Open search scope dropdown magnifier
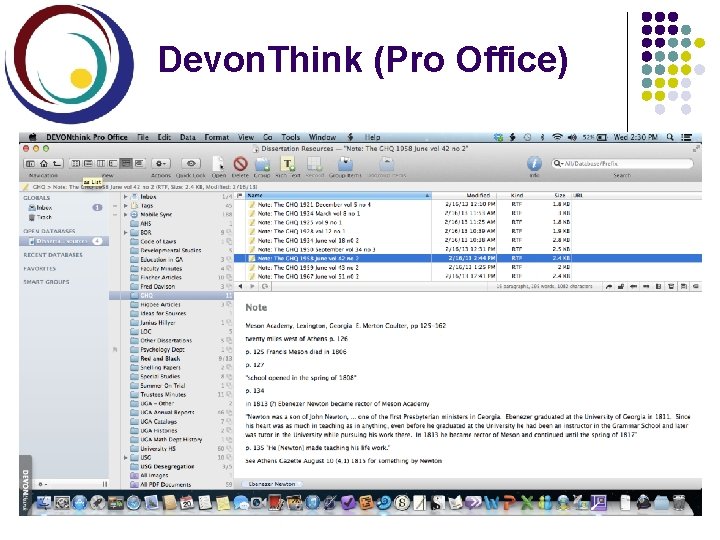The image size is (720, 540). click(x=558, y=163)
